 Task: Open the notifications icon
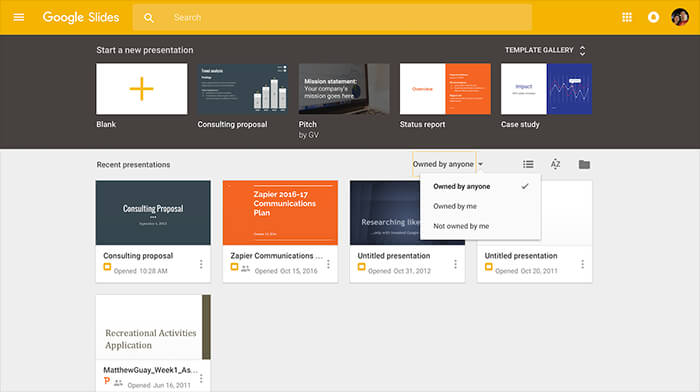(x=653, y=17)
